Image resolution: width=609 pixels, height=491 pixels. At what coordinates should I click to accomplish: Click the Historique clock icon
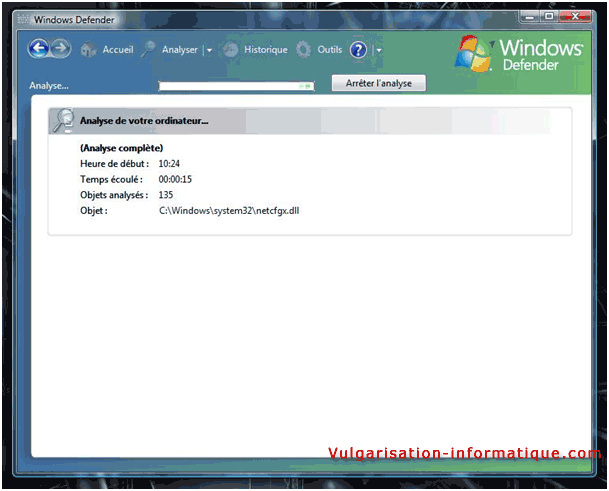231,50
